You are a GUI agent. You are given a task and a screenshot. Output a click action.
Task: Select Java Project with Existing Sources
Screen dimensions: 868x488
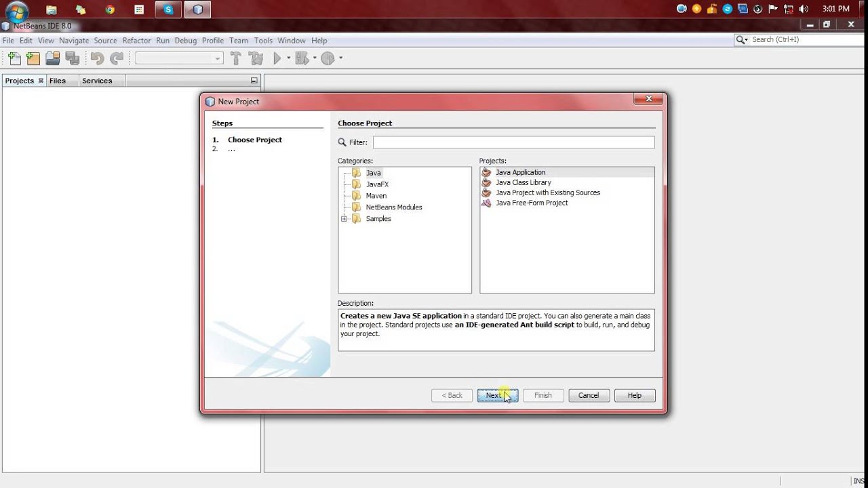point(547,192)
